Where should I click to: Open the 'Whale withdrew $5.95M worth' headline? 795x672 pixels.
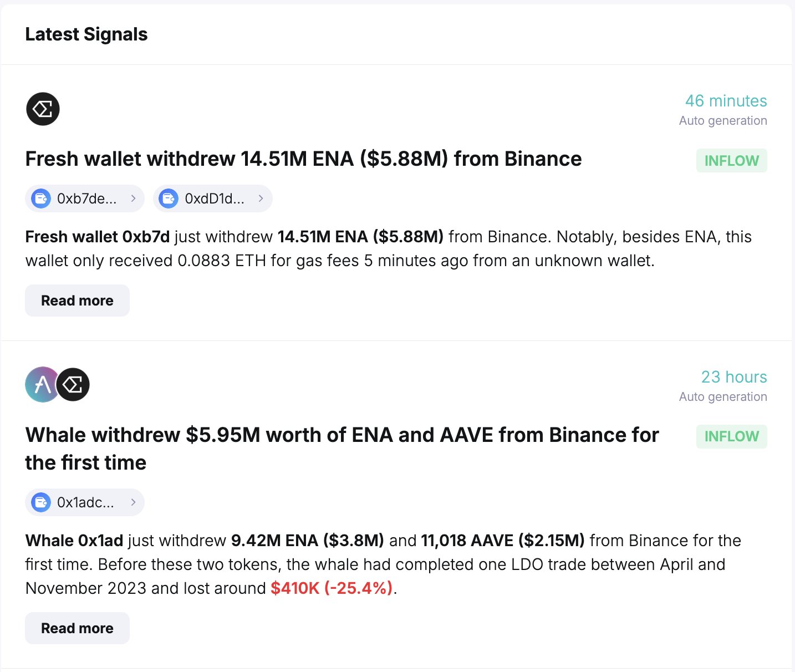click(x=342, y=435)
